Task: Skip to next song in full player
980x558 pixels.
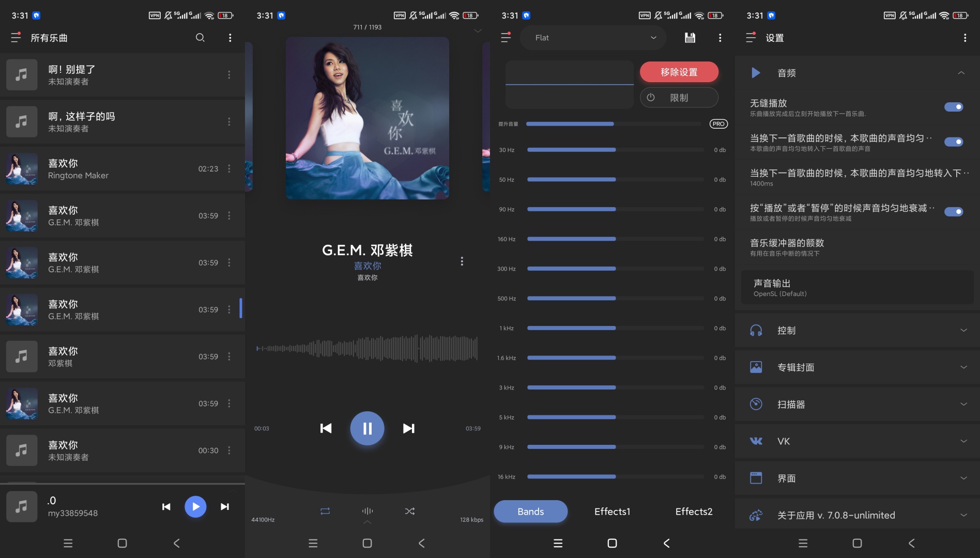Action: [408, 428]
